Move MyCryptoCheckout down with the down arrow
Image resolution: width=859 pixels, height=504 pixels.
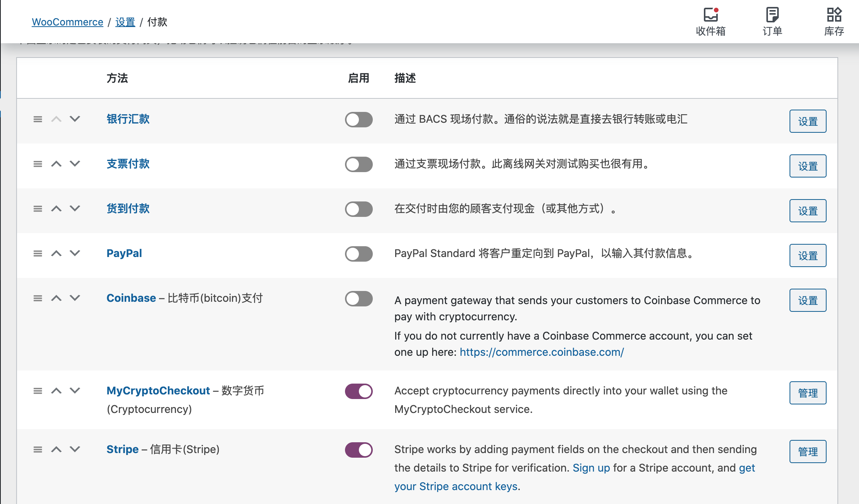[75, 391]
